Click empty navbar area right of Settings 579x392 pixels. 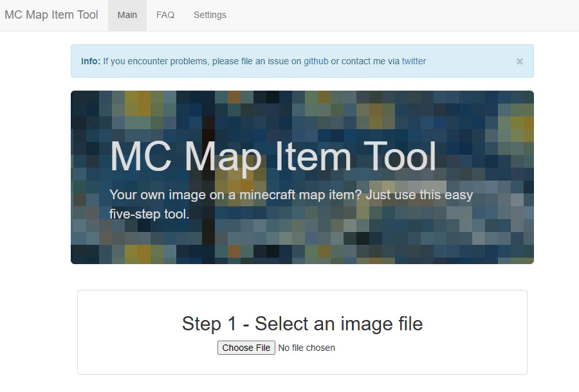click(399, 15)
